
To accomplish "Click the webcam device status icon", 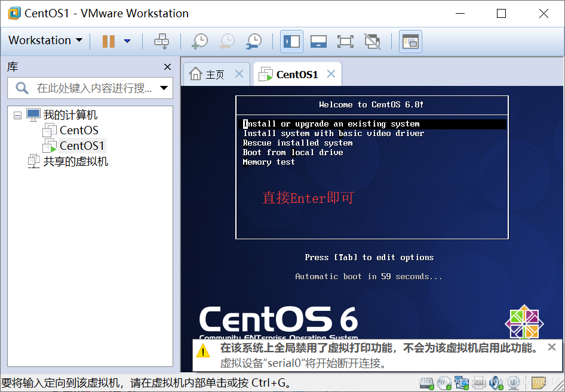I will click(x=514, y=384).
